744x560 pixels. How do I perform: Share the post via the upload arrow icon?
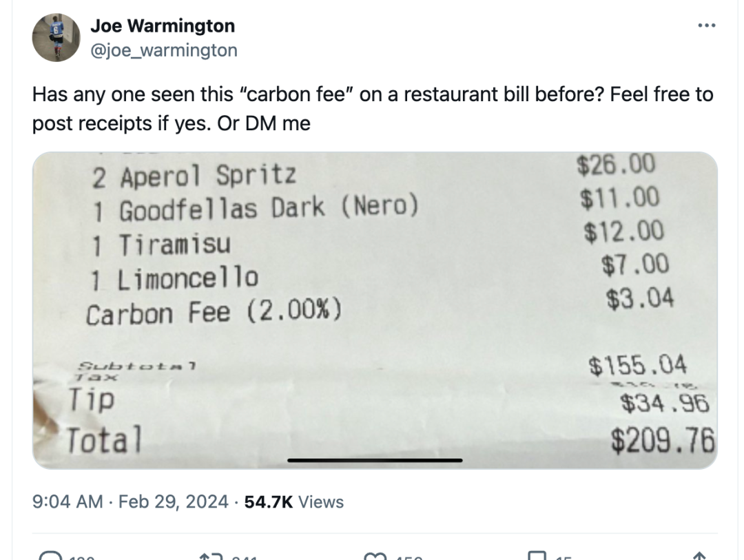tap(699, 556)
